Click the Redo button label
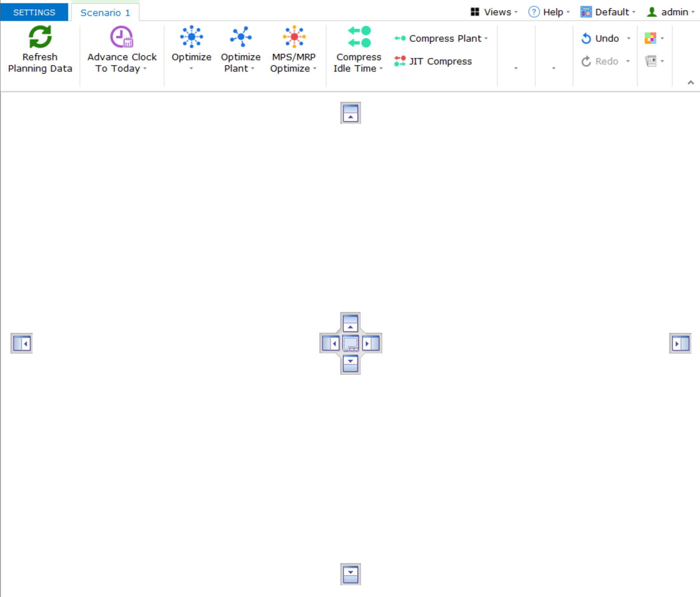The height and width of the screenshot is (597, 700). coord(607,61)
